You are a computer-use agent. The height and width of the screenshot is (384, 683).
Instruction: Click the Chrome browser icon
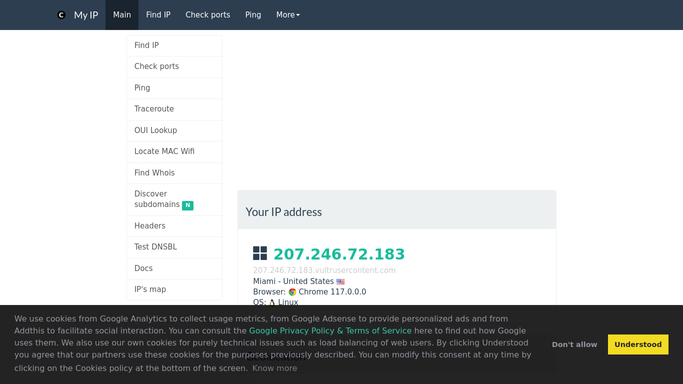pos(292,292)
